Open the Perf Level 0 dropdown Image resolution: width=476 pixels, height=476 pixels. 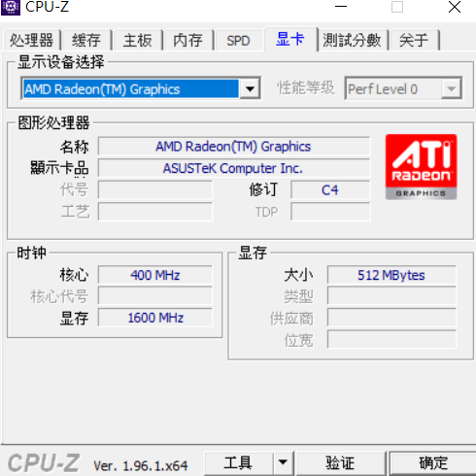click(x=403, y=88)
